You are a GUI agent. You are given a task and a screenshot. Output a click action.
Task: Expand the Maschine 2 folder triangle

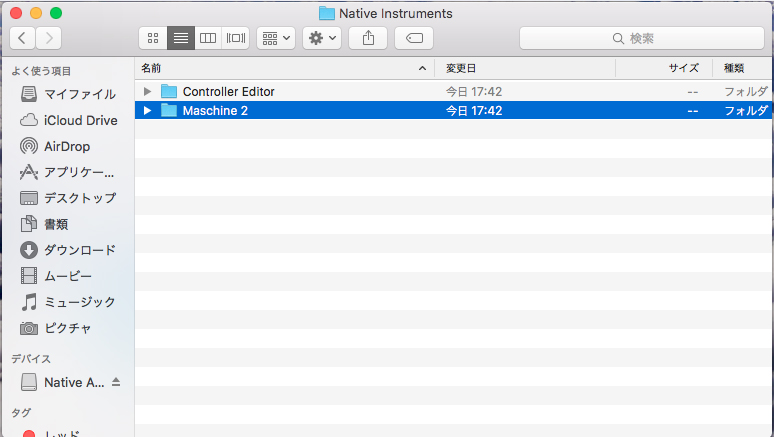148,111
